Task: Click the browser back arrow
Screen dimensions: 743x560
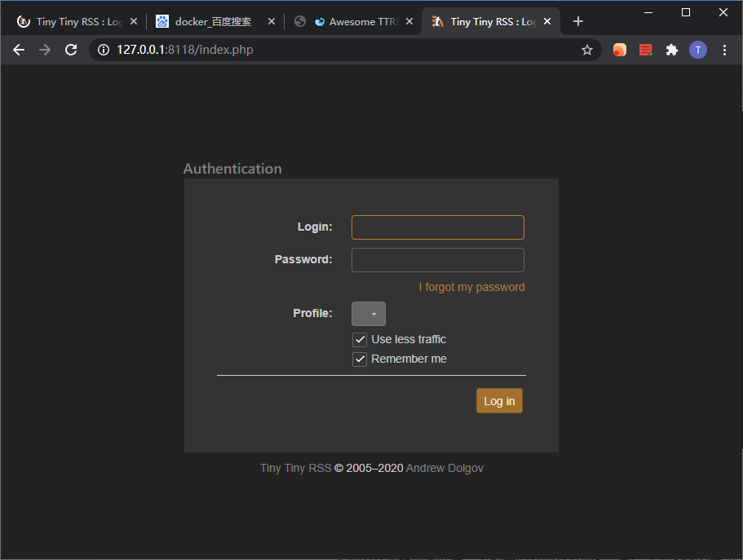Action: pos(19,51)
